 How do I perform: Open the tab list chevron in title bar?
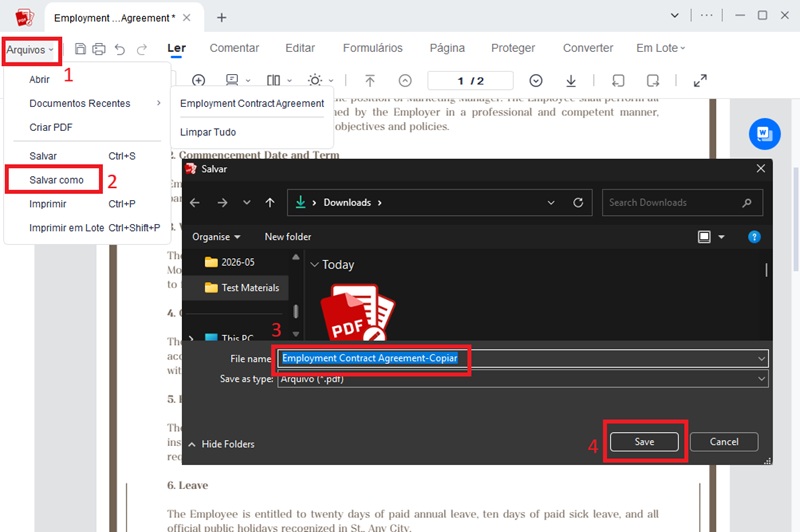pos(674,15)
